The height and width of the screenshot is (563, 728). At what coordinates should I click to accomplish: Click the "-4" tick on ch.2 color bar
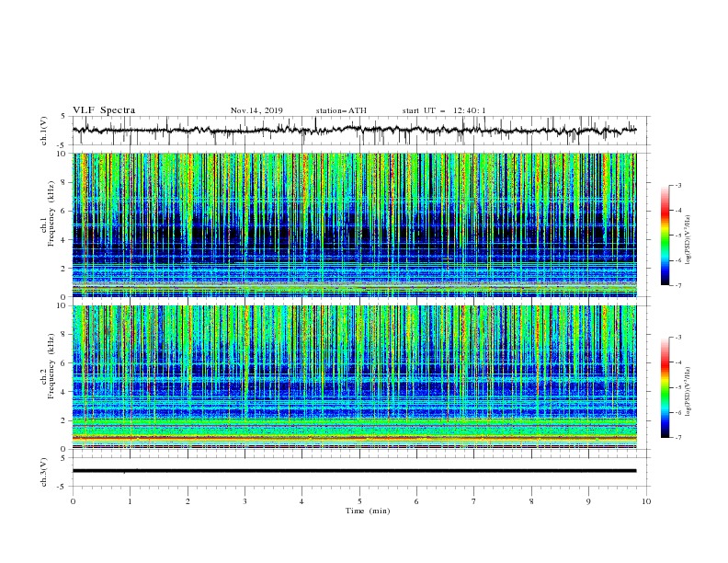[x=677, y=362]
